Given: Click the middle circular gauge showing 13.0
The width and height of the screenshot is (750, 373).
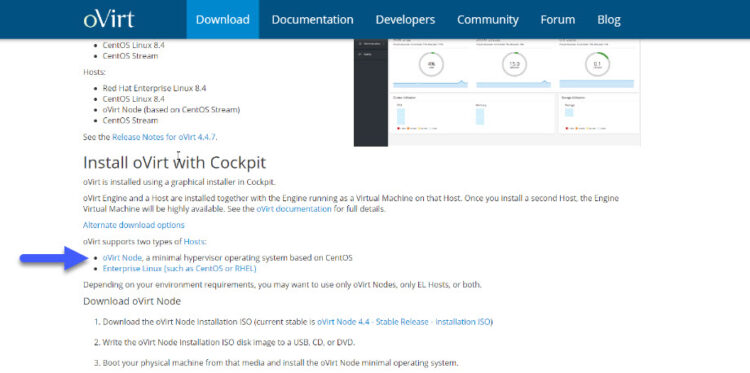Looking at the screenshot, I should 514,64.
